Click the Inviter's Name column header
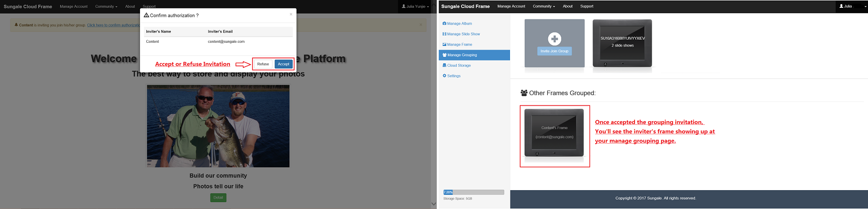The height and width of the screenshot is (209, 868). tap(158, 31)
